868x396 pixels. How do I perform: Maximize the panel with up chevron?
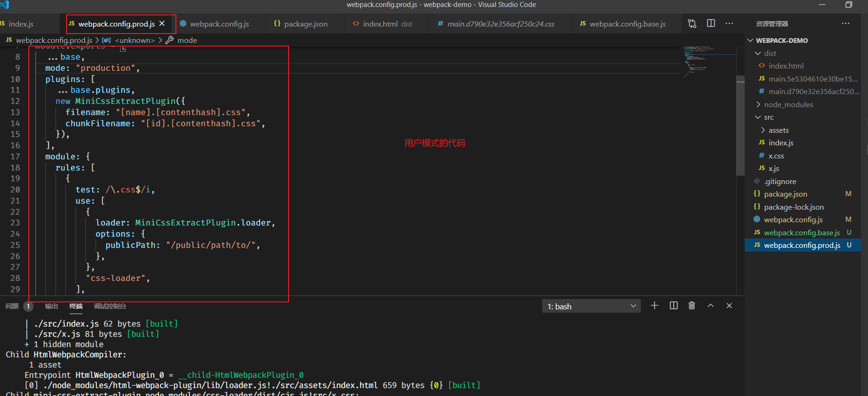click(x=711, y=306)
